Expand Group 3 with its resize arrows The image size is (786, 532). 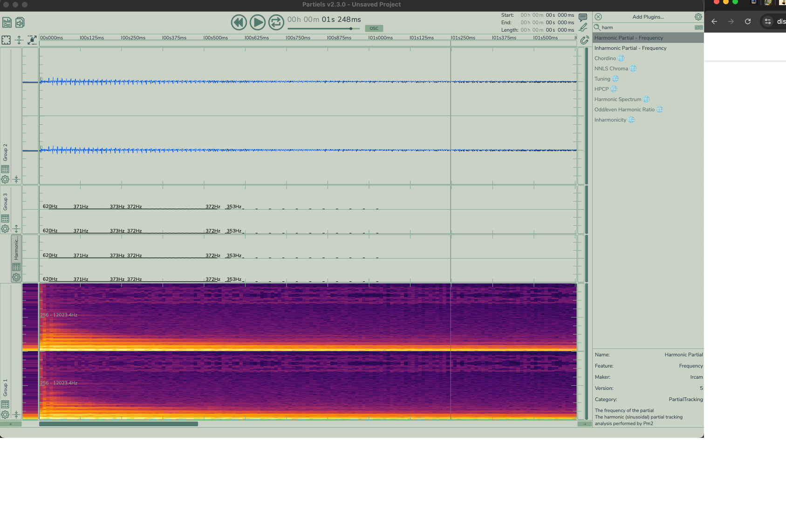point(16,229)
